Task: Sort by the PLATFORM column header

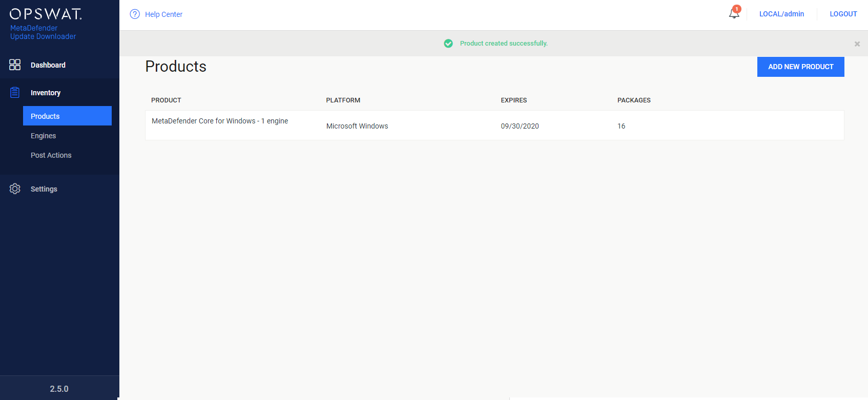Action: [343, 100]
